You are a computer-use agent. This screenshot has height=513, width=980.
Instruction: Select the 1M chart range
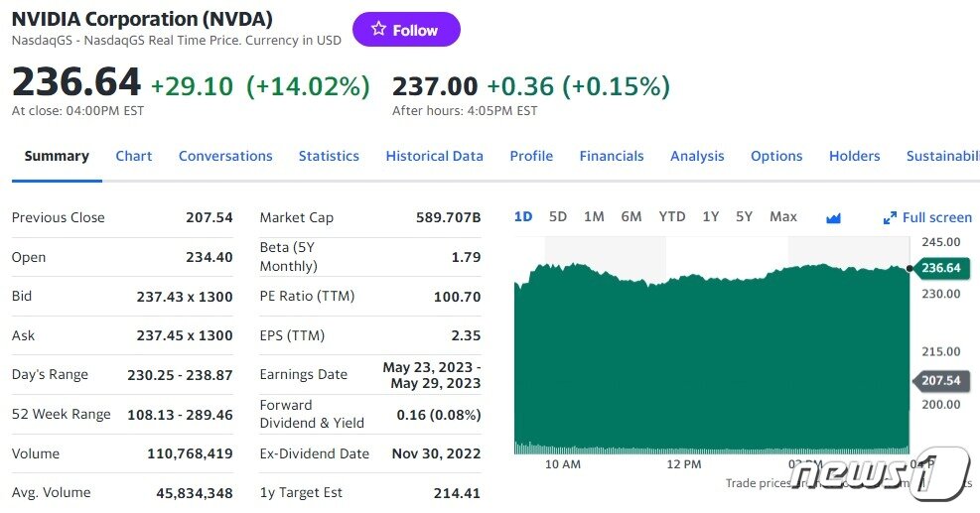[x=594, y=217]
